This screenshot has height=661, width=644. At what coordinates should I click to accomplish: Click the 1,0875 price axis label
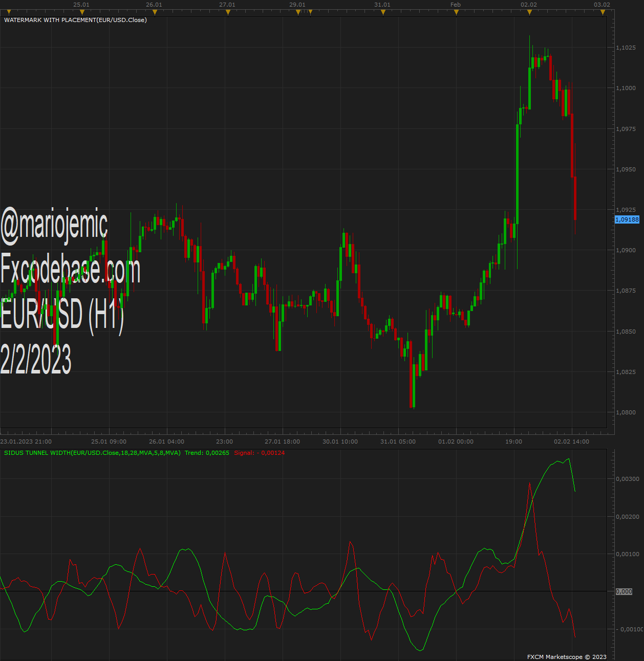626,291
